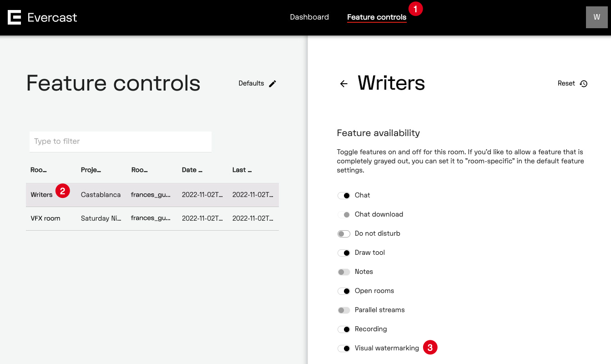This screenshot has height=364, width=611.
Task: Click the Saturday Ni… project cell
Action: tap(101, 218)
